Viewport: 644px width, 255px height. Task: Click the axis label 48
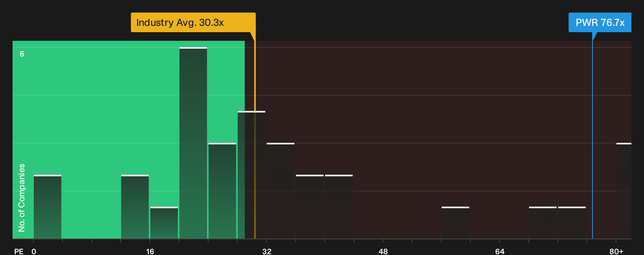click(x=383, y=251)
